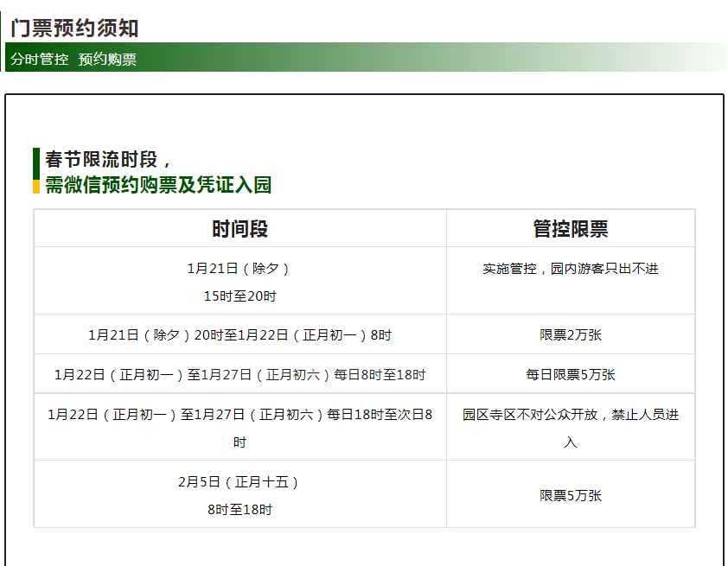728x566 pixels.
Task: Select the 限票2万张 table cell
Action: pos(569,334)
